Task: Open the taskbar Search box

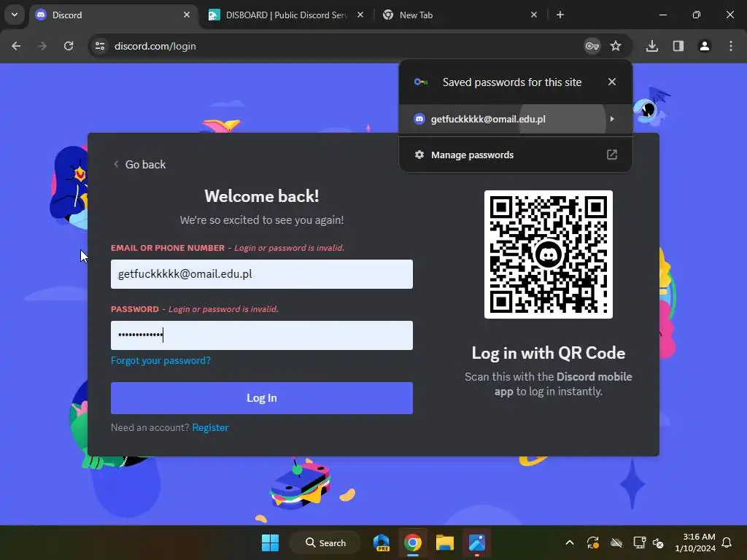Action: click(325, 542)
